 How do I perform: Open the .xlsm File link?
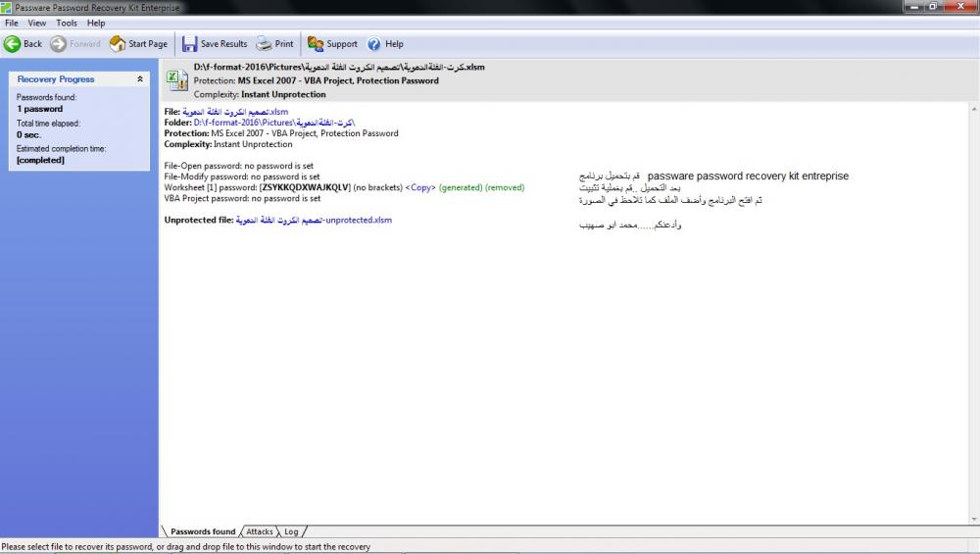(235, 112)
